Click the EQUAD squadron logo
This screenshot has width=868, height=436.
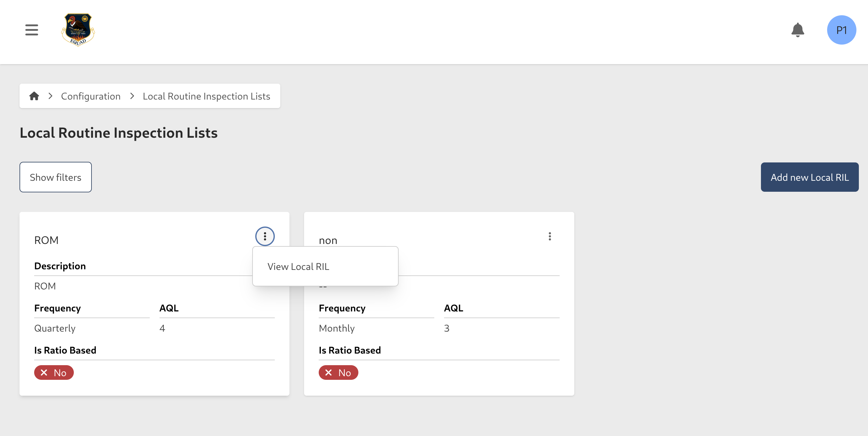coord(77,30)
